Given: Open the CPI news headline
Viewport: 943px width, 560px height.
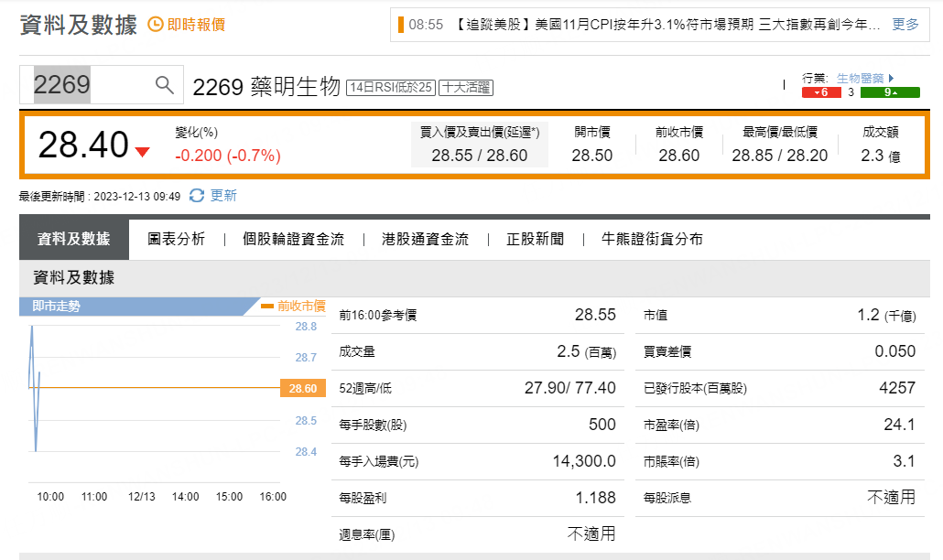Looking at the screenshot, I should coord(666,25).
